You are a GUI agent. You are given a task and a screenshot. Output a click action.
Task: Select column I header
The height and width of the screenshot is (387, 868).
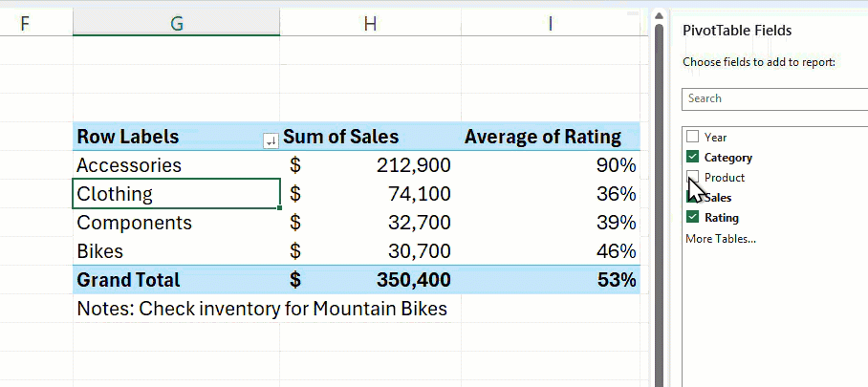coord(550,23)
